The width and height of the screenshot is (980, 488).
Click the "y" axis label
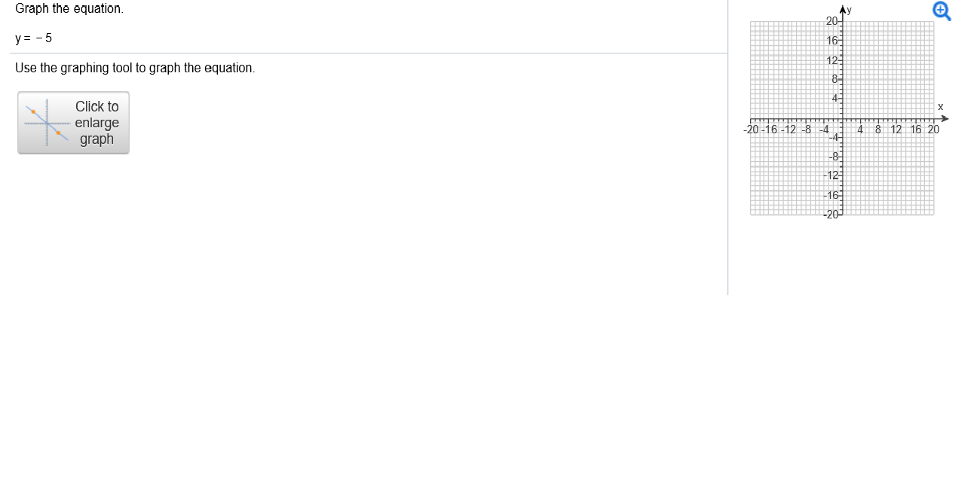click(847, 9)
